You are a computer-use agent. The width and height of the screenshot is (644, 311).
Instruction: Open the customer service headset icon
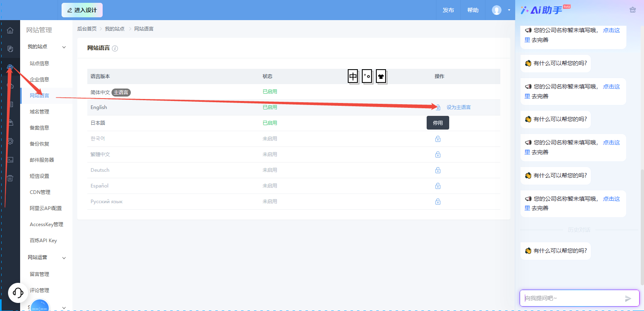(18, 292)
